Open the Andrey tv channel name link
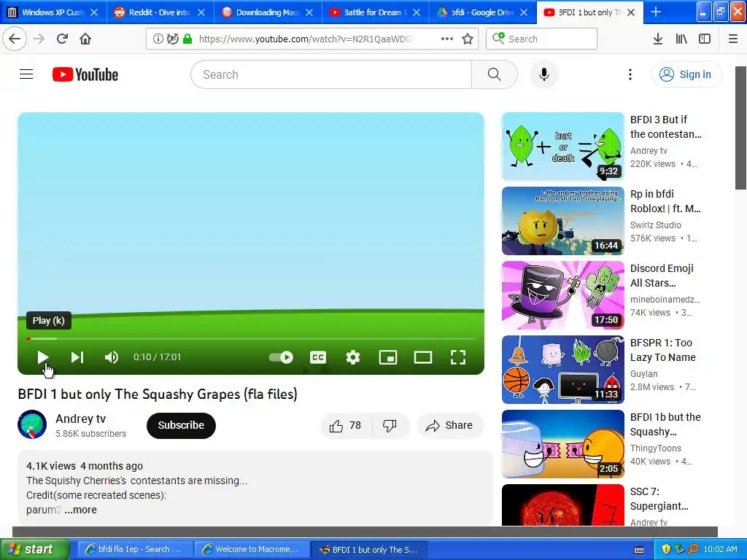Viewport: 747px width, 560px height. tap(80, 419)
